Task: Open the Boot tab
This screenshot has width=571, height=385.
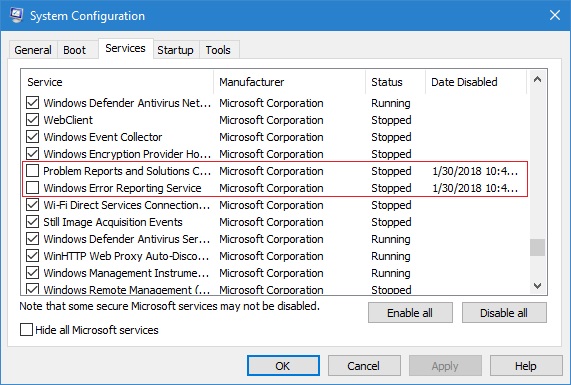Action: [75, 50]
